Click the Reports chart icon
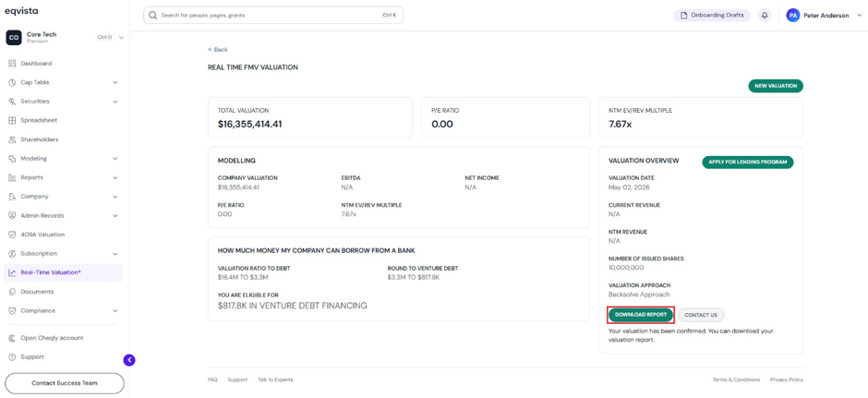 tap(12, 177)
